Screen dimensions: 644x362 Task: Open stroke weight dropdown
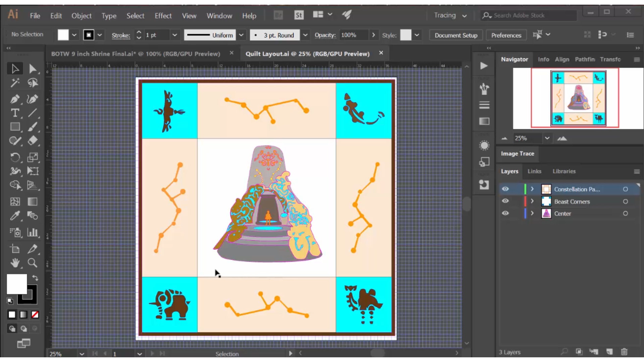174,35
